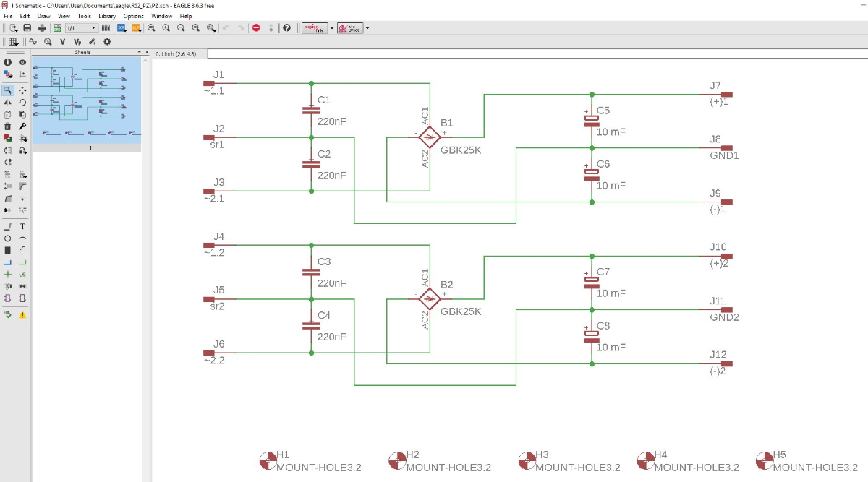Open the Library menu
The width and height of the screenshot is (868, 482).
(x=107, y=16)
